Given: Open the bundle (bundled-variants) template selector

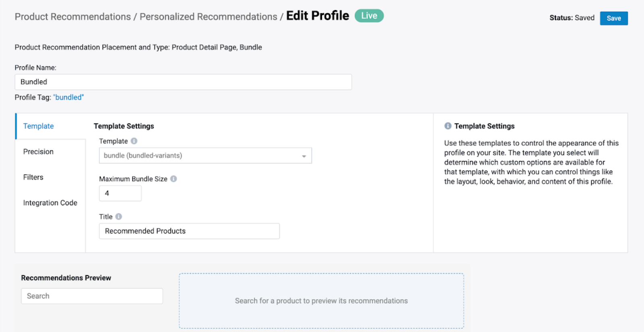Looking at the screenshot, I should (x=205, y=156).
